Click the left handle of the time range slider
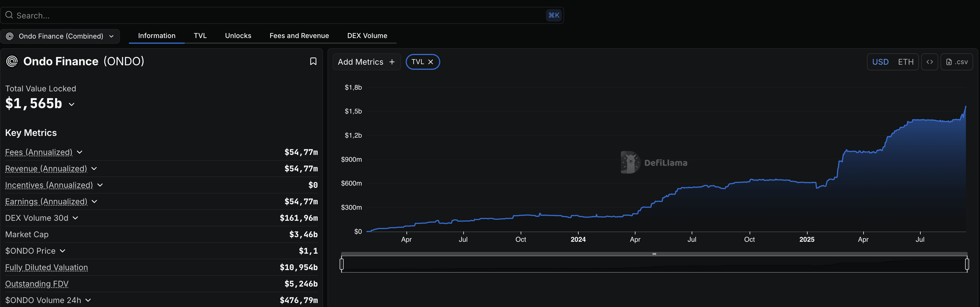This screenshot has height=307, width=980. (342, 264)
